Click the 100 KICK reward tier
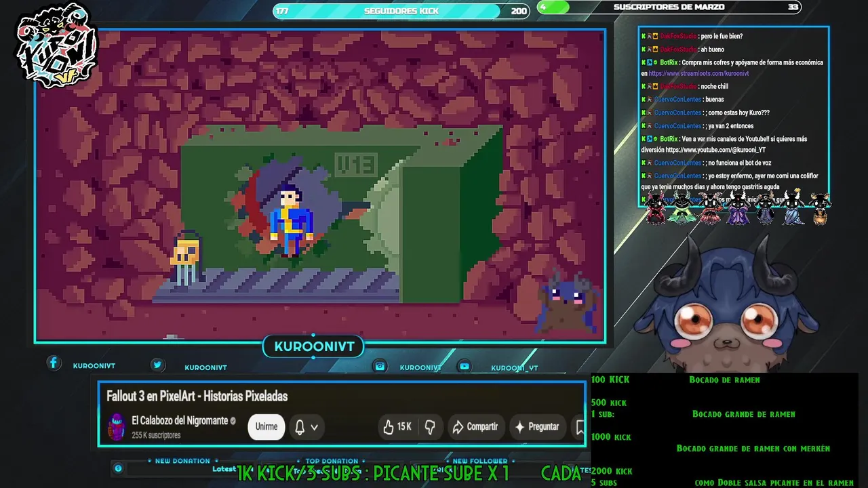Image resolution: width=868 pixels, height=488 pixels. (x=610, y=380)
